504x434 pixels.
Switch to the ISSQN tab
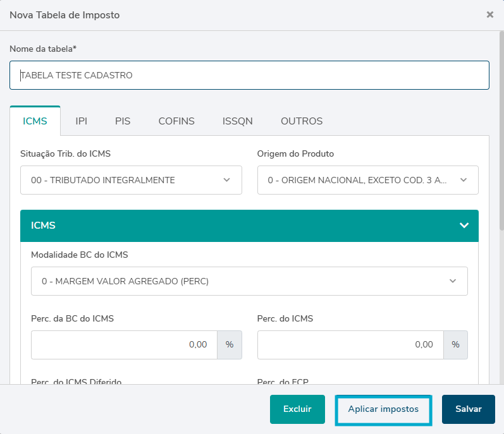click(238, 121)
